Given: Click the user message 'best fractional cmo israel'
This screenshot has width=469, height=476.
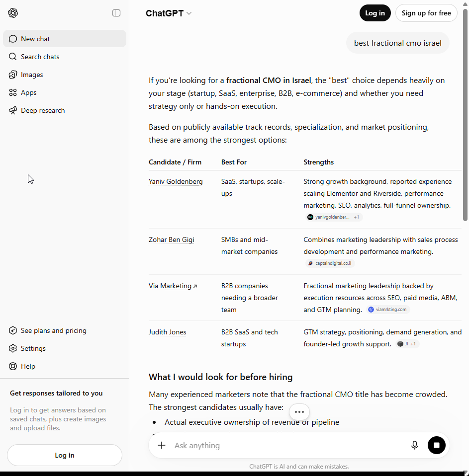Looking at the screenshot, I should [397, 43].
